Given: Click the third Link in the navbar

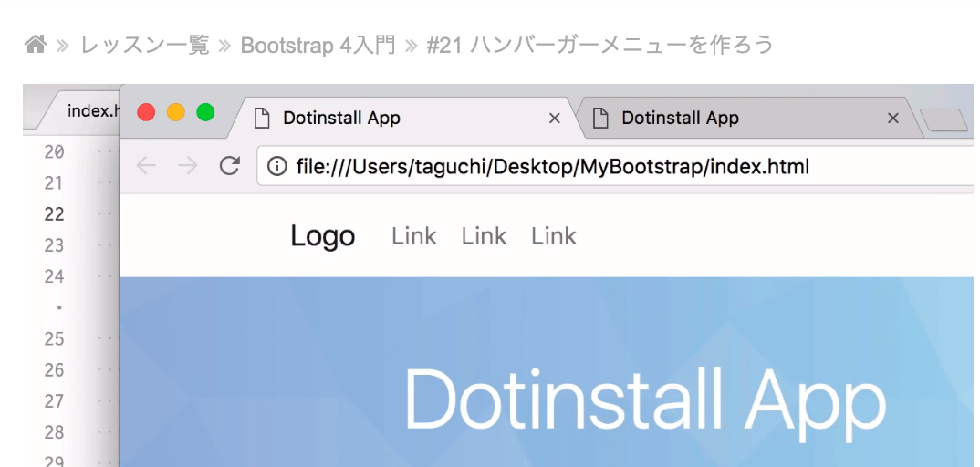Looking at the screenshot, I should tap(554, 236).
